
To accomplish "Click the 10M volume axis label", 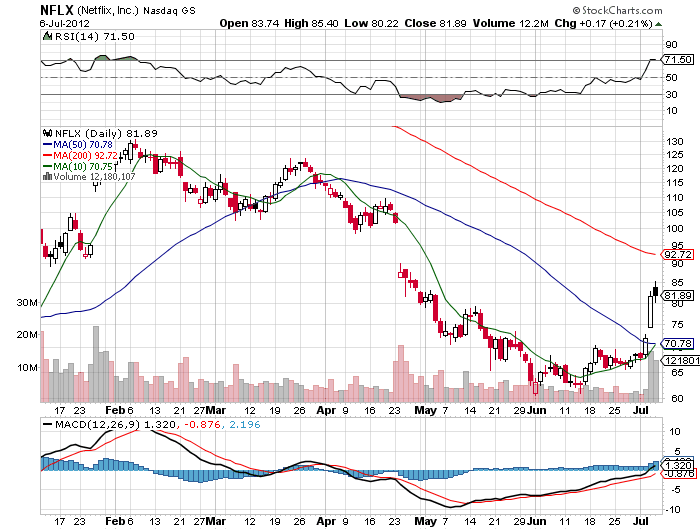I will tap(27, 367).
